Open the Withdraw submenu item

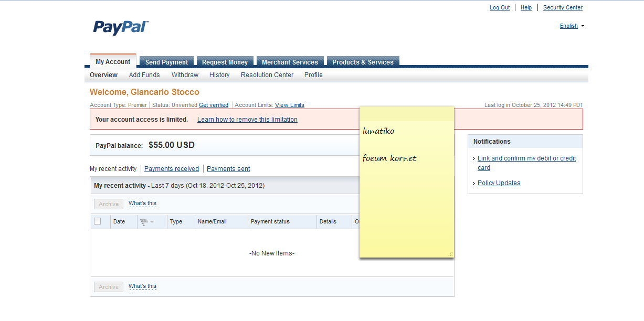coord(185,75)
